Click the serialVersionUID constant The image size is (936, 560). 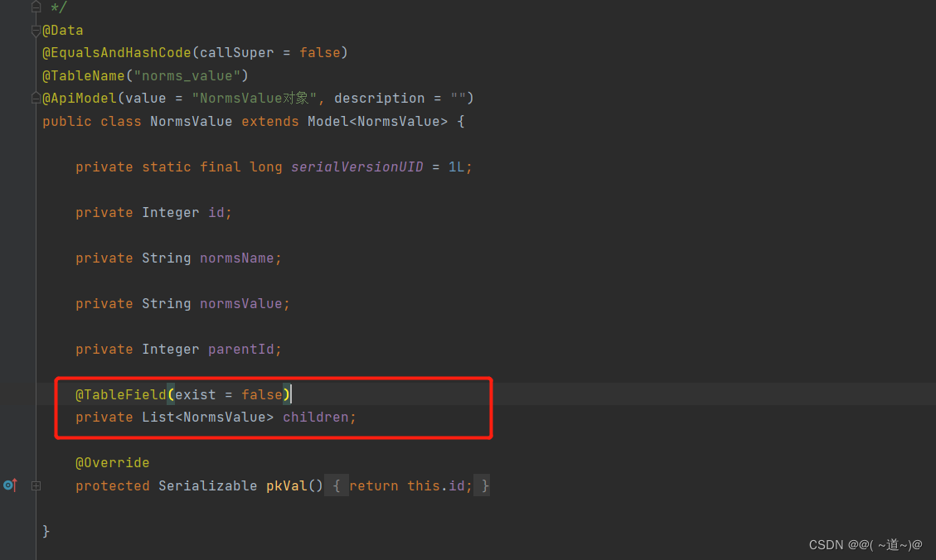[x=357, y=167]
